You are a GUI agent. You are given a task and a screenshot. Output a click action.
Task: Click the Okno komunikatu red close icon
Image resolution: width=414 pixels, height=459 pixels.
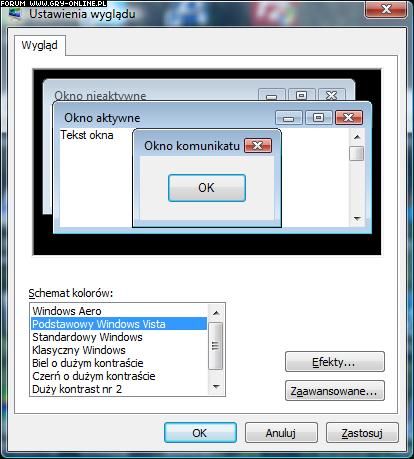(258, 146)
